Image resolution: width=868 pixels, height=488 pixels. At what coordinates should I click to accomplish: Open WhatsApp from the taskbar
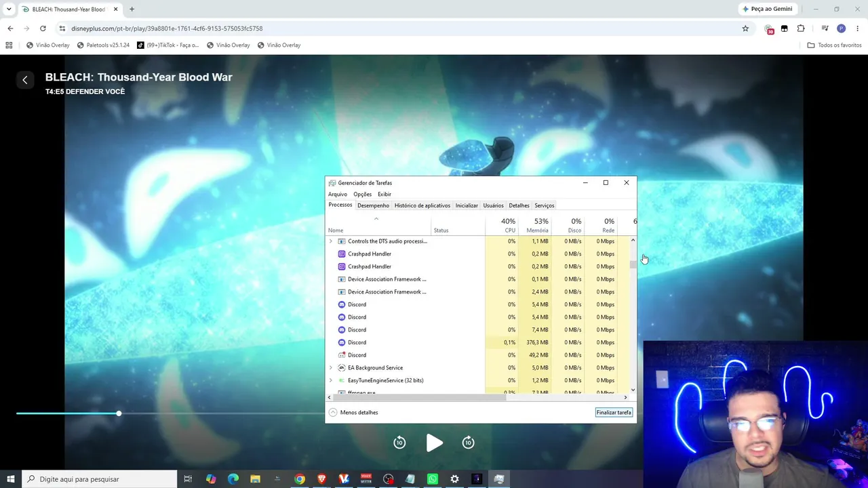(x=433, y=479)
